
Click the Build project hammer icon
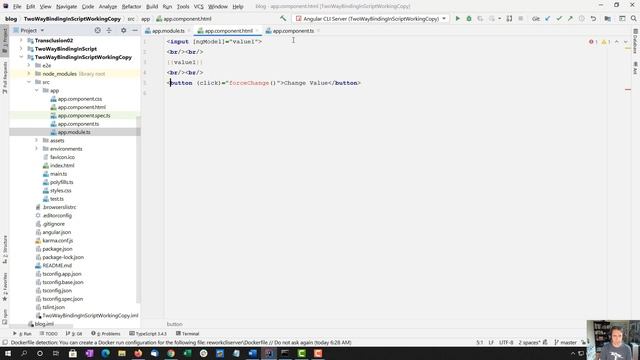click(x=283, y=19)
